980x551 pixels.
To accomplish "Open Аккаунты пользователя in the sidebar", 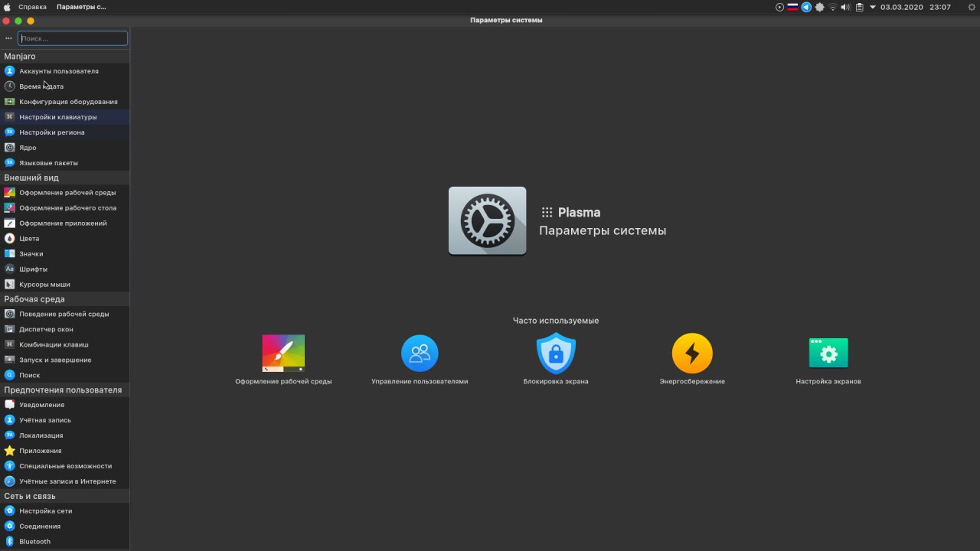I will pyautogui.click(x=65, y=71).
